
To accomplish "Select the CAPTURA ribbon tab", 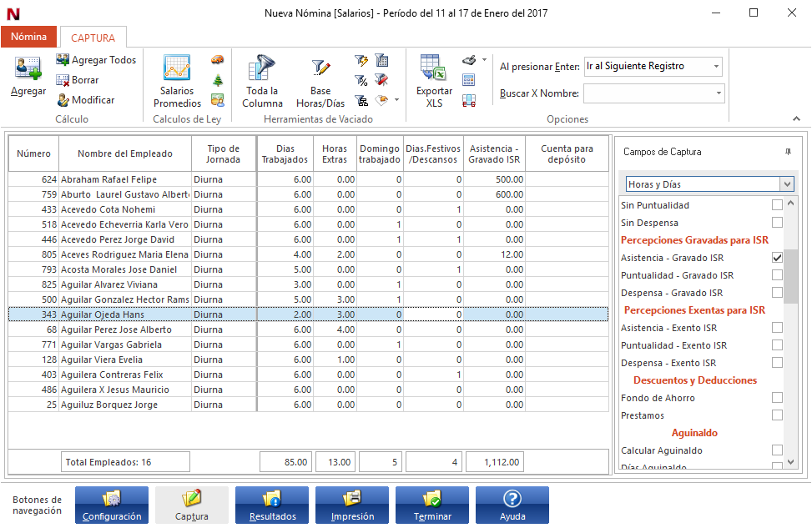I will [93, 38].
